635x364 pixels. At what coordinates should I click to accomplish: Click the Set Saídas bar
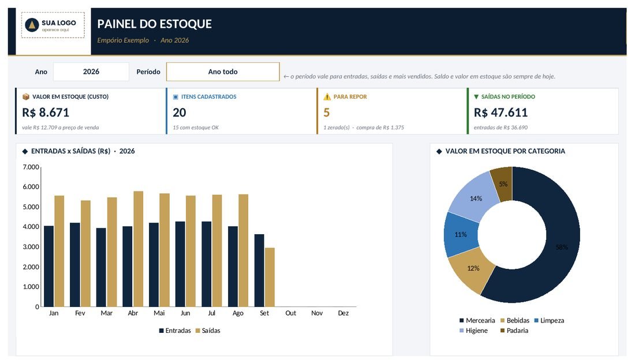[x=270, y=277]
